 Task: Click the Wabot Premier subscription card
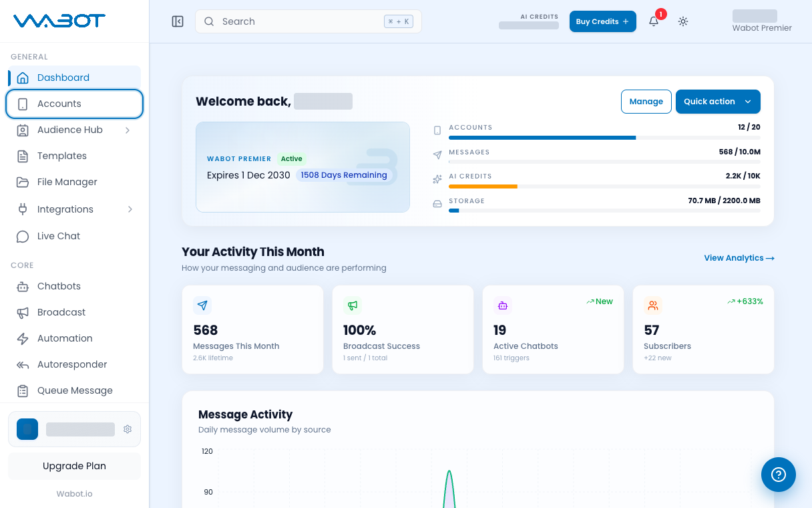(302, 167)
